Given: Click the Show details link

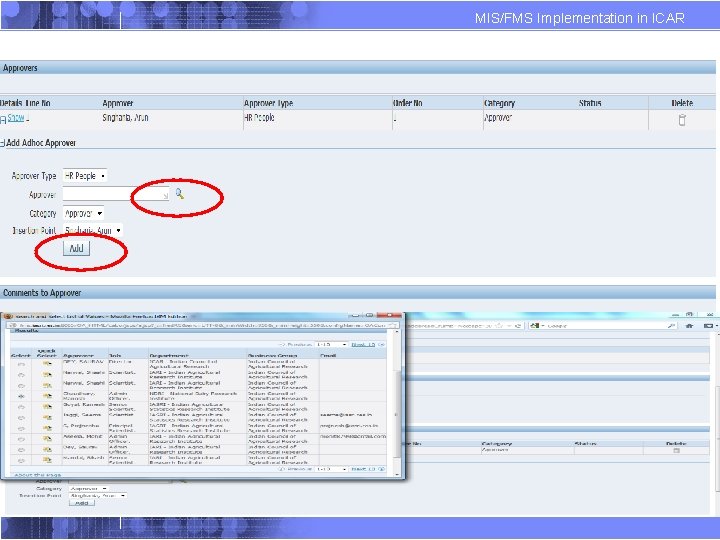Looking at the screenshot, I should 16,118.
